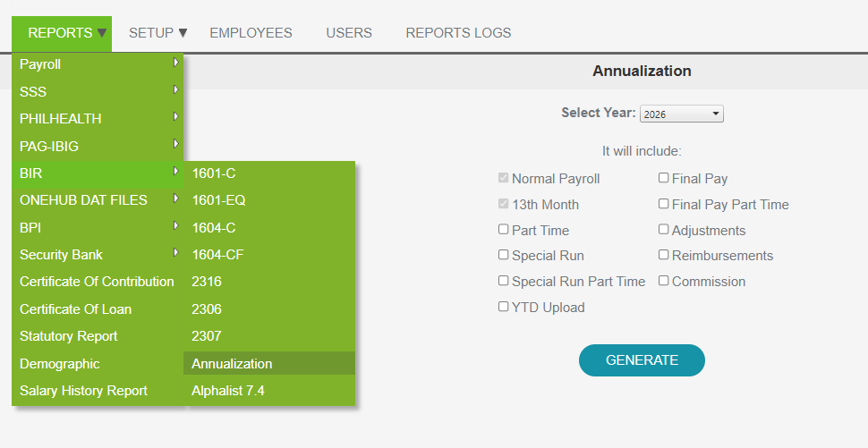Select Salary History Report menu item
This screenshot has height=448, width=868.
coord(83,391)
